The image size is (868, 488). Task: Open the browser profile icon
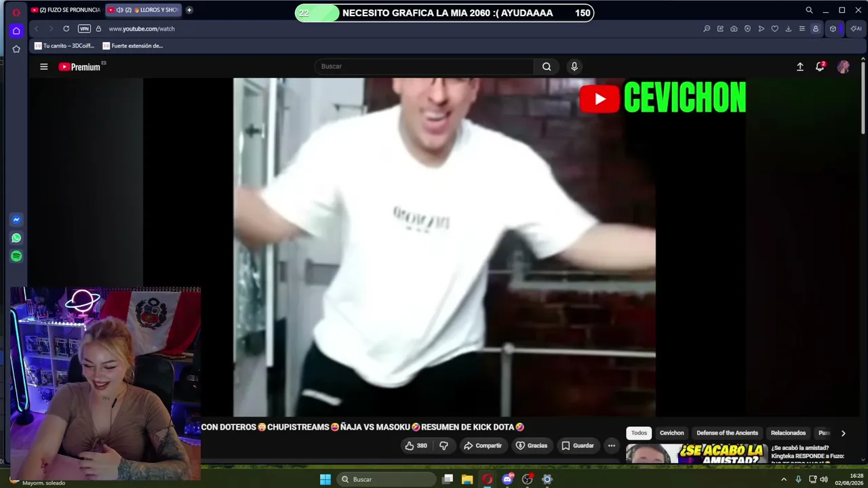815,28
